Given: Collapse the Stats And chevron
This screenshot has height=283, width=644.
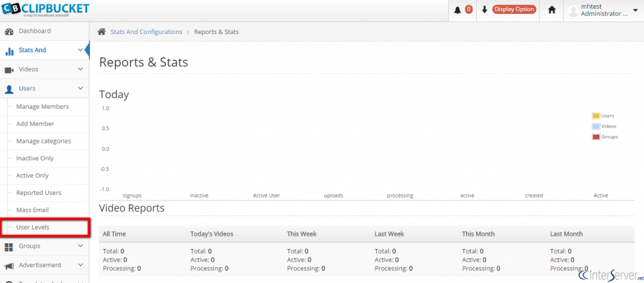Looking at the screenshot, I should point(80,50).
